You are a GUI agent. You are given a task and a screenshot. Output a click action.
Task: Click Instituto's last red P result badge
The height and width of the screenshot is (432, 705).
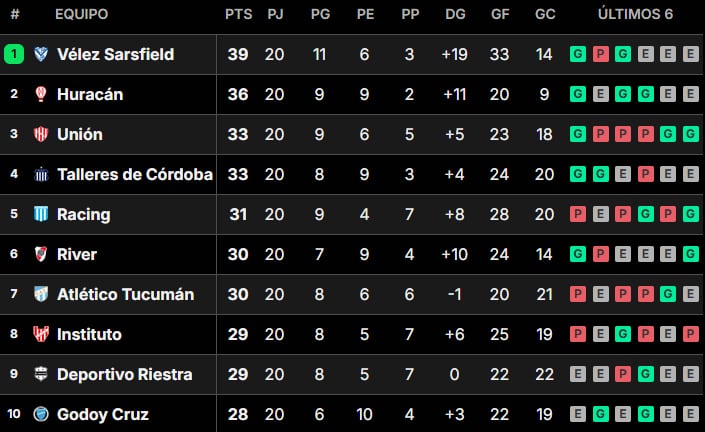click(690, 334)
